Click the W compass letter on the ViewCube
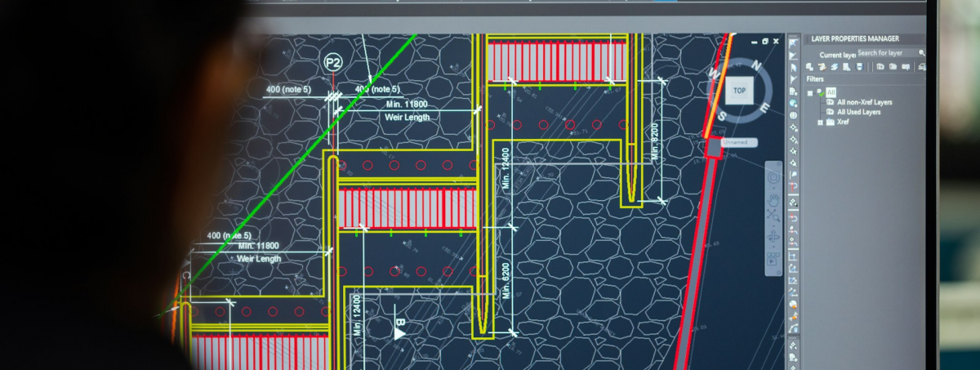 point(714,72)
